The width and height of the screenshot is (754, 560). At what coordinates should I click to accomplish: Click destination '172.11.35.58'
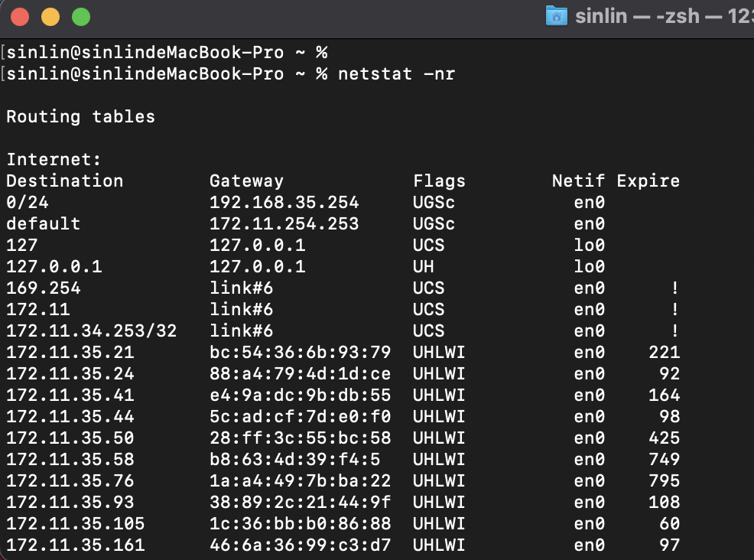pos(70,460)
